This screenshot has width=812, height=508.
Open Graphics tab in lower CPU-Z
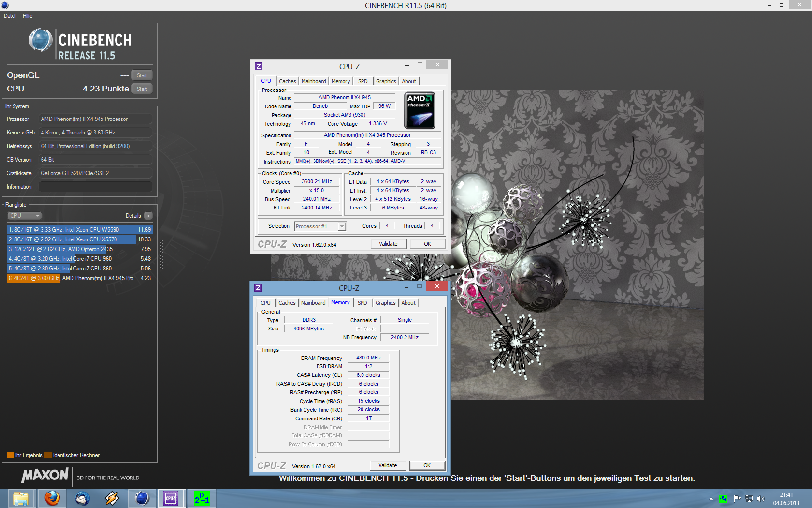coord(386,303)
